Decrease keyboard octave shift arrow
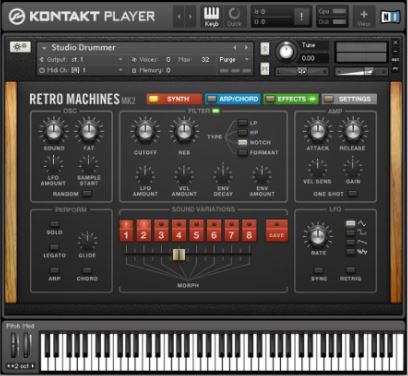This screenshot has height=376, width=408. 10,366
